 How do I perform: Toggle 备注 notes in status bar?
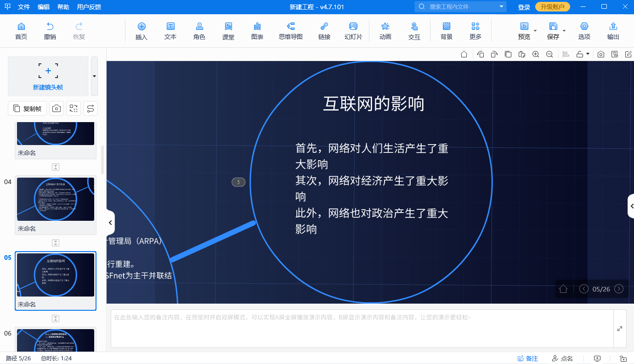pyautogui.click(x=528, y=358)
